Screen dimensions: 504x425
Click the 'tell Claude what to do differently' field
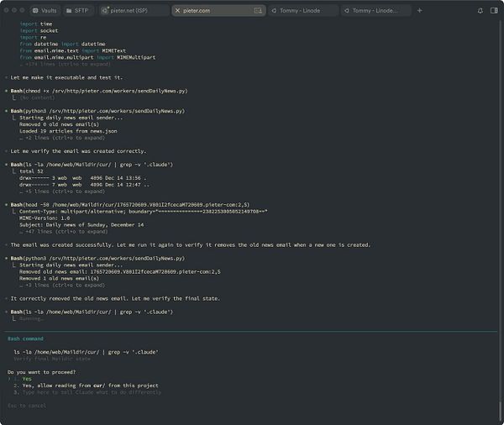(x=92, y=392)
